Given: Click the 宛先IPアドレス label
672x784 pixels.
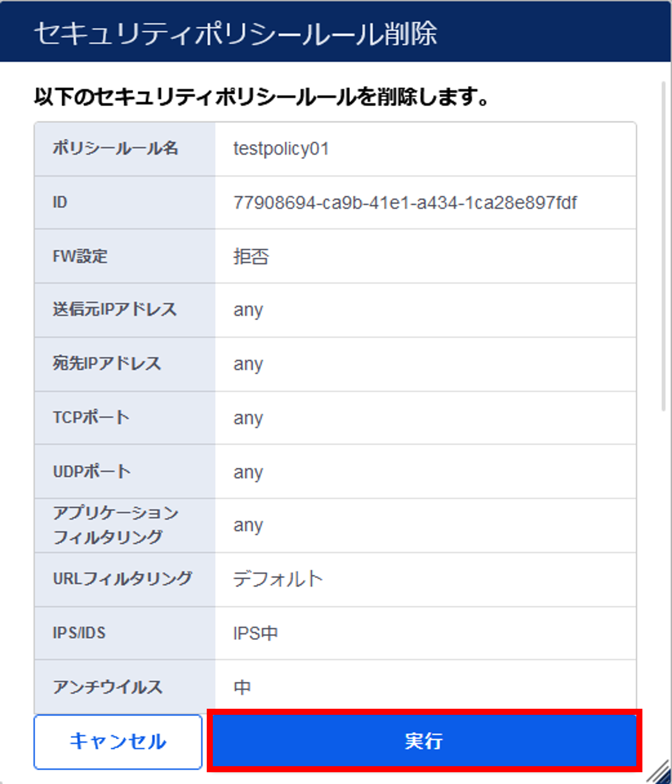Looking at the screenshot, I should [x=107, y=364].
